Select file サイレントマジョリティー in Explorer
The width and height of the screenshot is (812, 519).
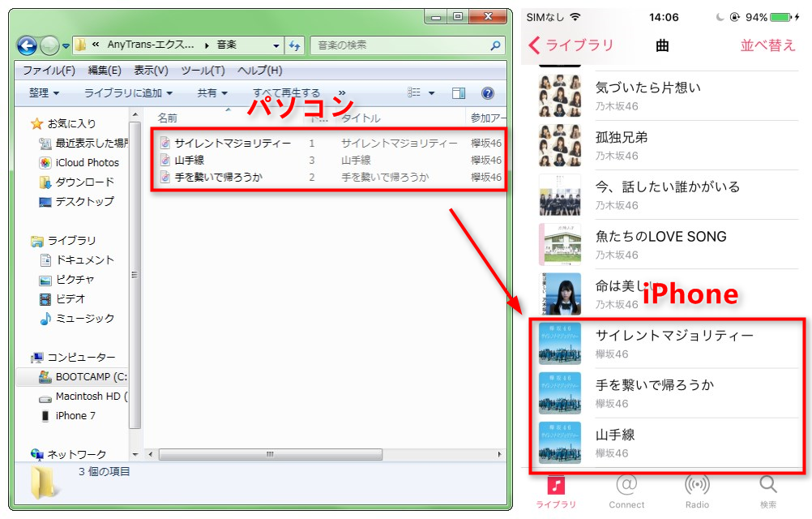(x=233, y=144)
